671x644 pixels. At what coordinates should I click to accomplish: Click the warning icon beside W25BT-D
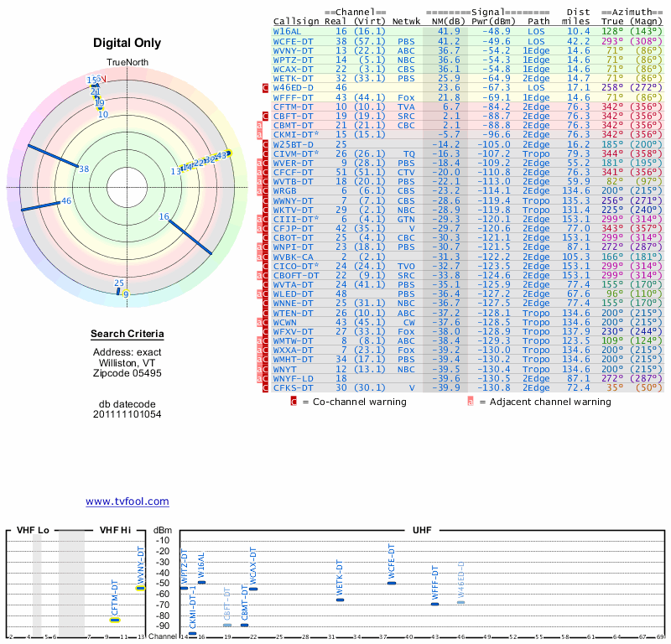266,145
